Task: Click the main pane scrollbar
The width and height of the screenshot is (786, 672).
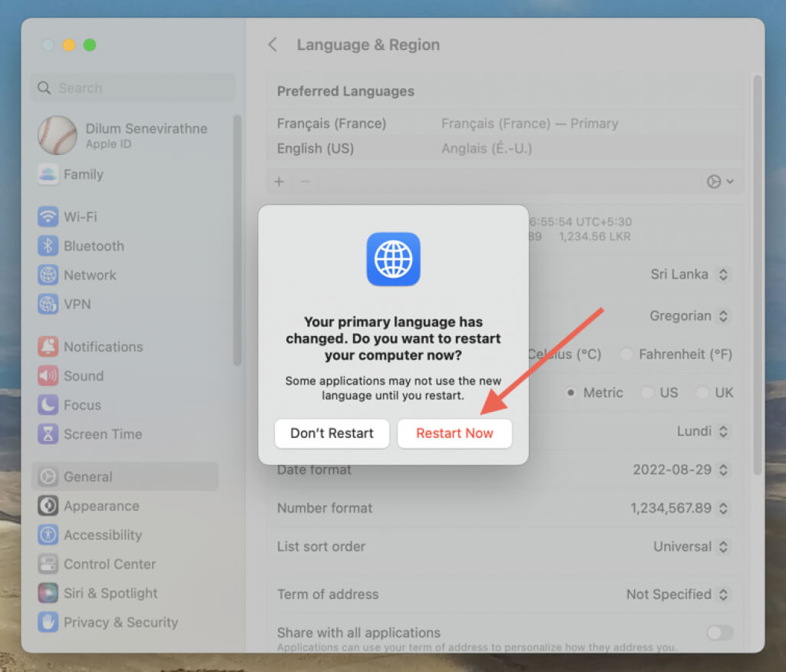Action: (x=758, y=275)
